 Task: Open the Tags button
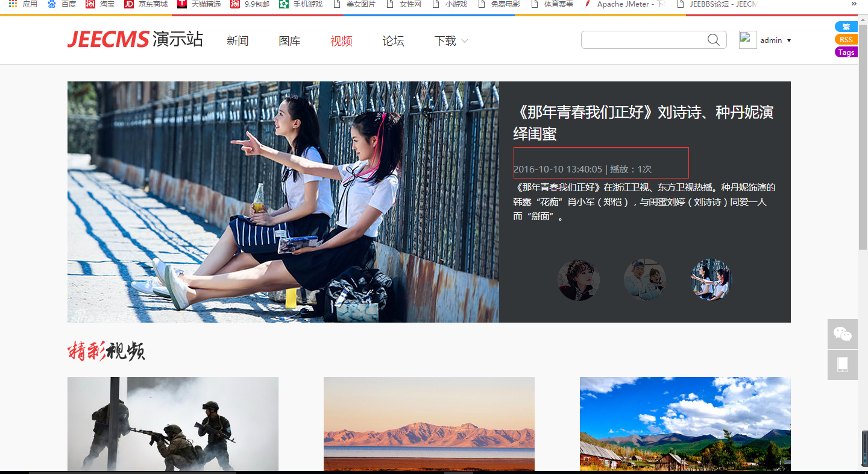[846, 52]
